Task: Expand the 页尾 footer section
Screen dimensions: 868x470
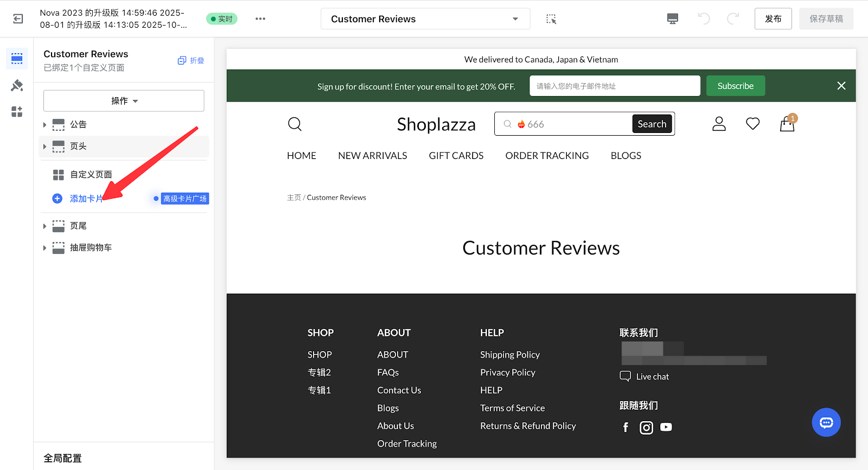Action: pos(44,226)
